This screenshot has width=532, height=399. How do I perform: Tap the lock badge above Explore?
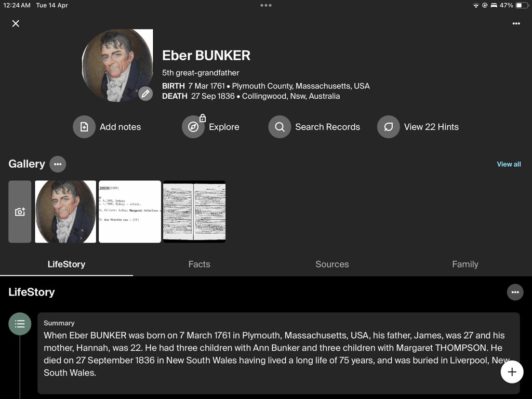[203, 118]
